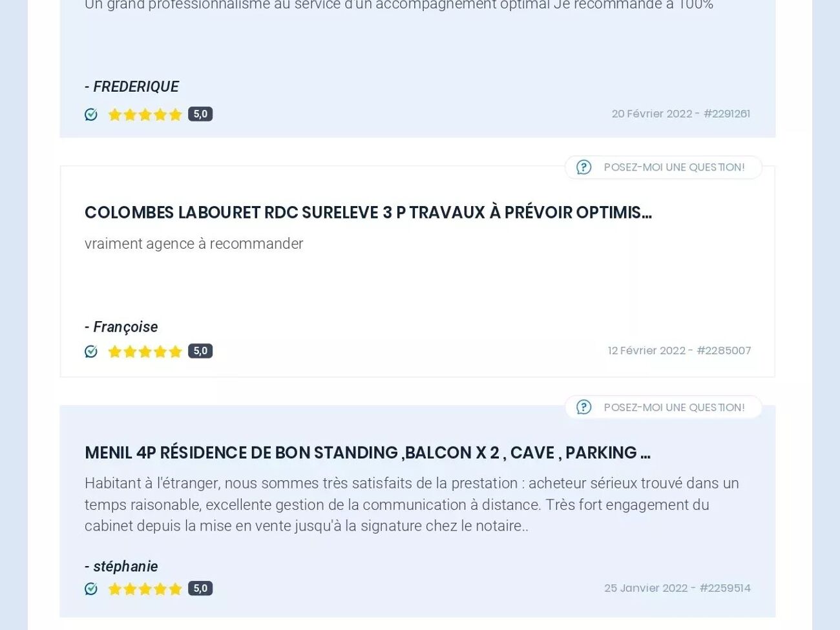The width and height of the screenshot is (840, 630).
Task: Click question mark icon above Menil review
Action: coord(583,407)
